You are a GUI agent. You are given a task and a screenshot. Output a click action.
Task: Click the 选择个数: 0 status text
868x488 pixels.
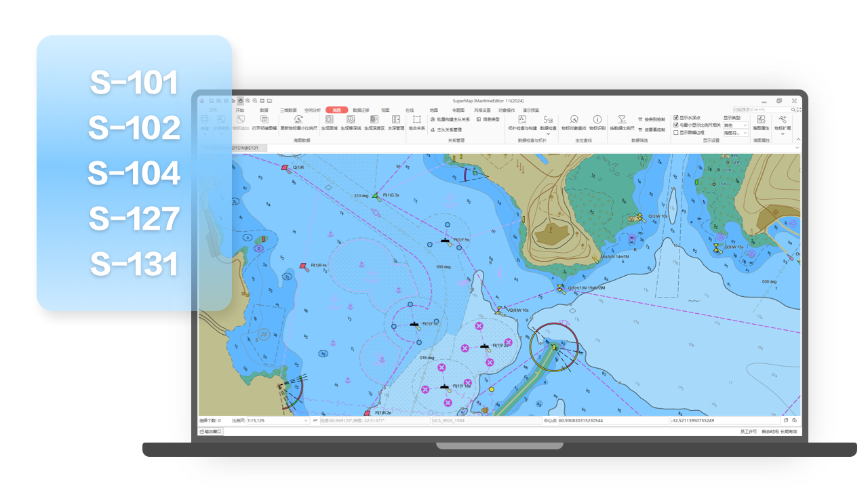(x=211, y=420)
